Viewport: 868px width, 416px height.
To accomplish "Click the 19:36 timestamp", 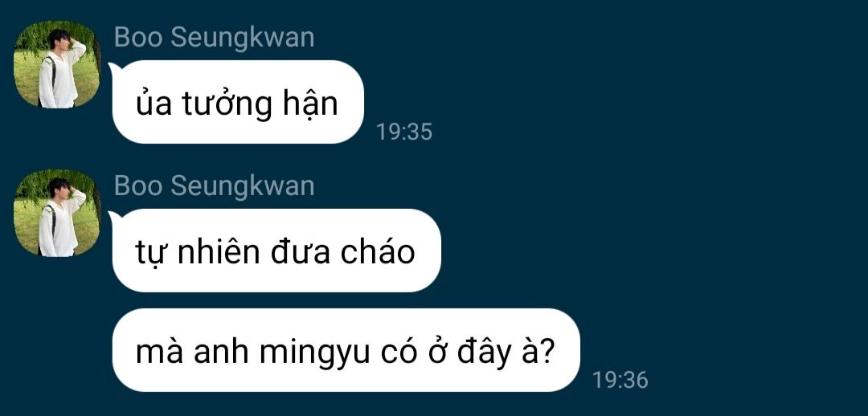I will (x=620, y=380).
